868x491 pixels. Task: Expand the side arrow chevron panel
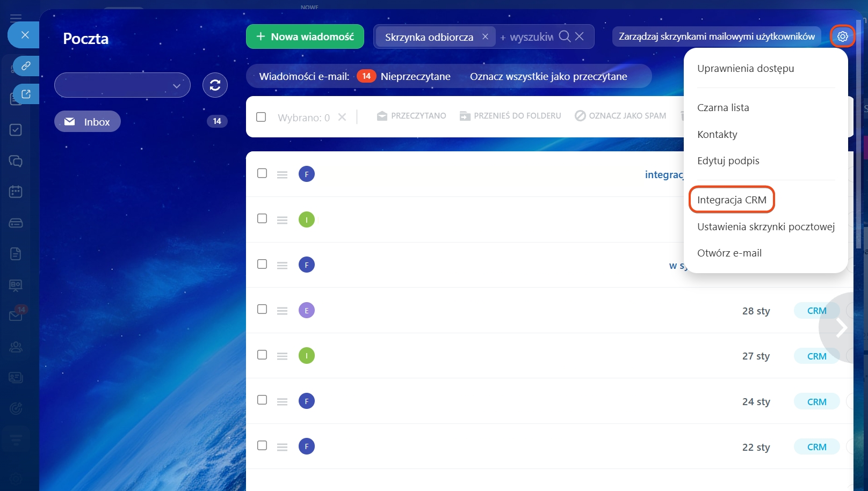coord(841,327)
